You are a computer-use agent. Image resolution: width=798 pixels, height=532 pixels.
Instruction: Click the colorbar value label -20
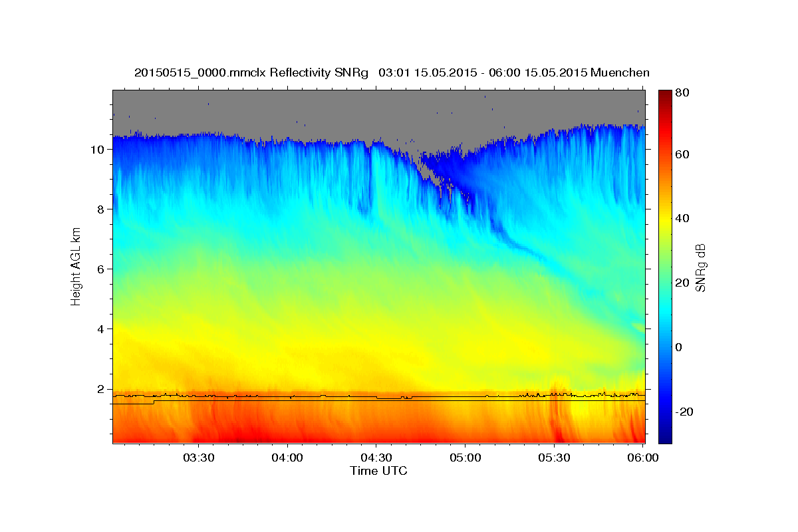[686, 412]
